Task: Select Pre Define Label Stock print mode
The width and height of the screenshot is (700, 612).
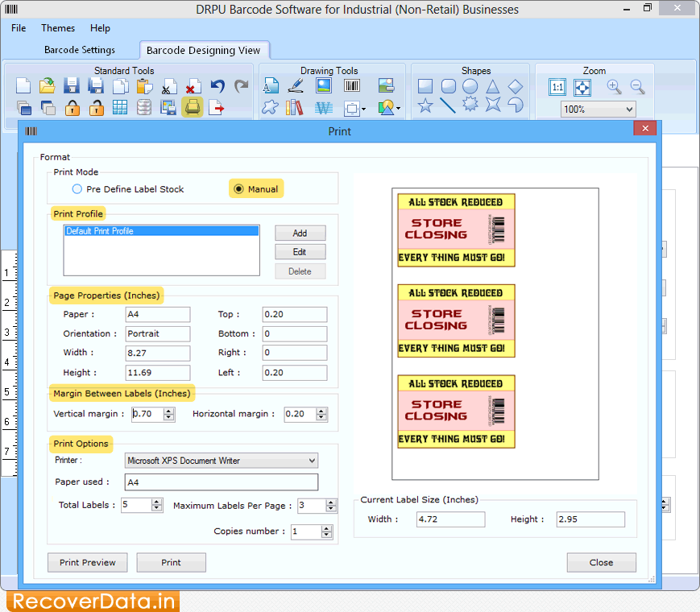Action: tap(77, 189)
